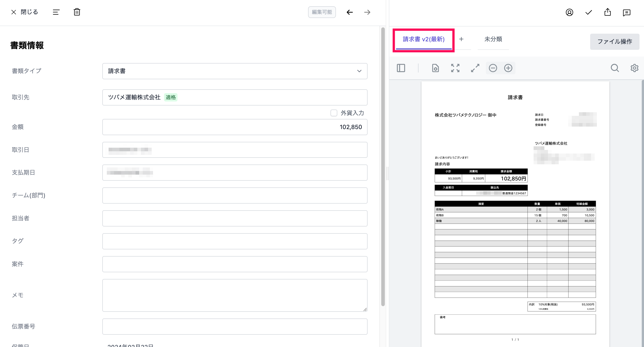
Task: Click the 金額 amount input field
Action: tap(234, 127)
